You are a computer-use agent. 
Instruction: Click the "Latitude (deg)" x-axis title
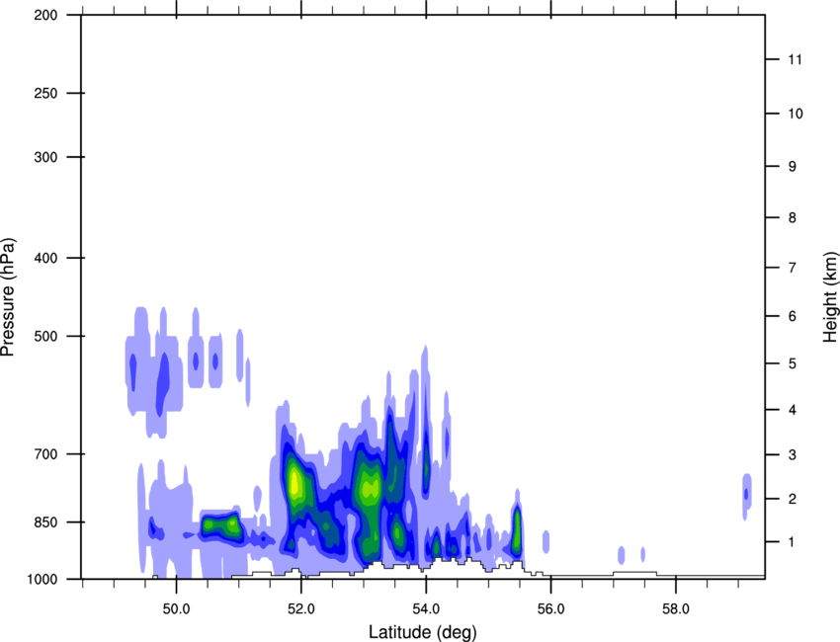(425, 631)
